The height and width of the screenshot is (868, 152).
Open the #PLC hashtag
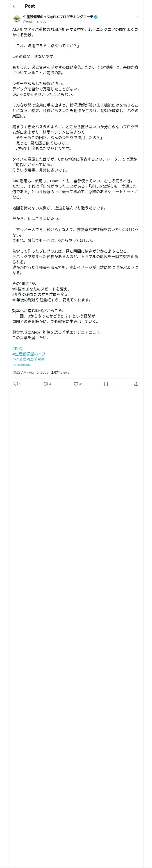click(x=17, y=348)
